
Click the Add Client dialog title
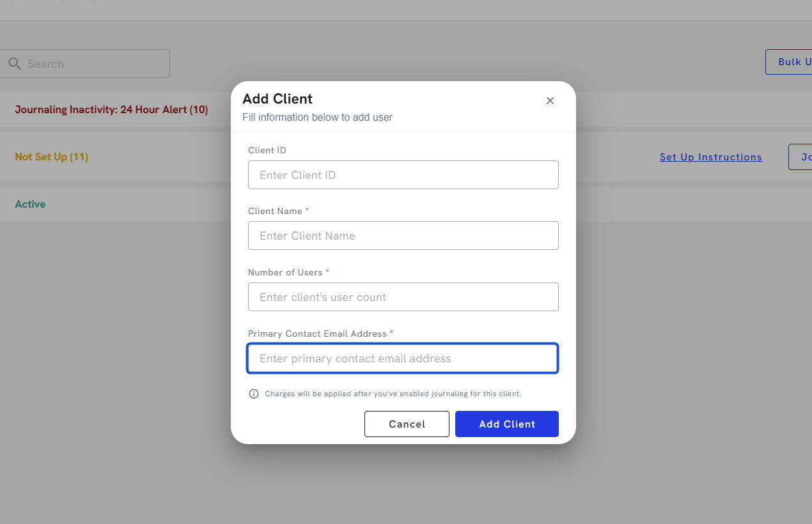point(277,99)
